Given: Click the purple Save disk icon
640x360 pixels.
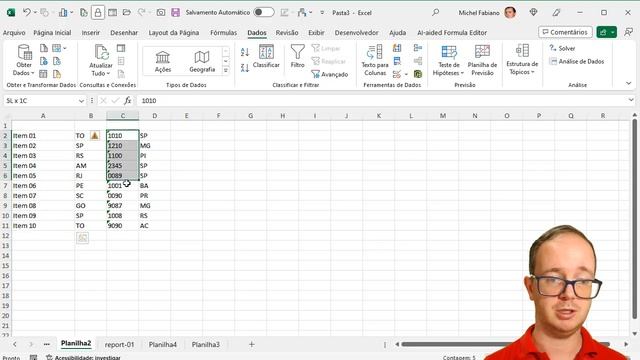Looking at the screenshot, I should [176, 13].
